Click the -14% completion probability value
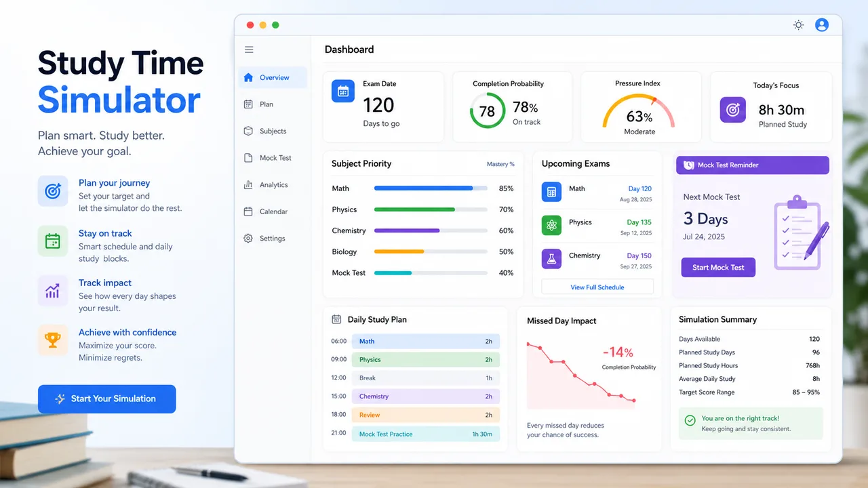The height and width of the screenshot is (488, 868). click(x=618, y=352)
